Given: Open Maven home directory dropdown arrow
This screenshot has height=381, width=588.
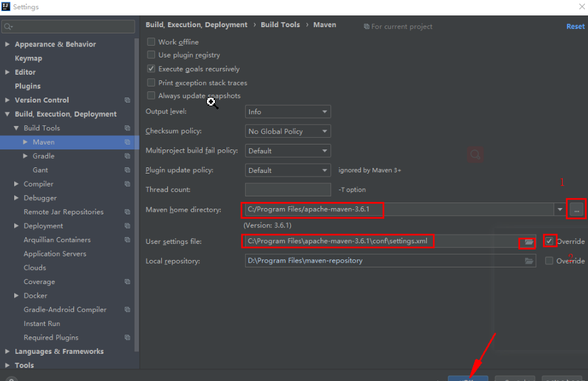Looking at the screenshot, I should 560,209.
